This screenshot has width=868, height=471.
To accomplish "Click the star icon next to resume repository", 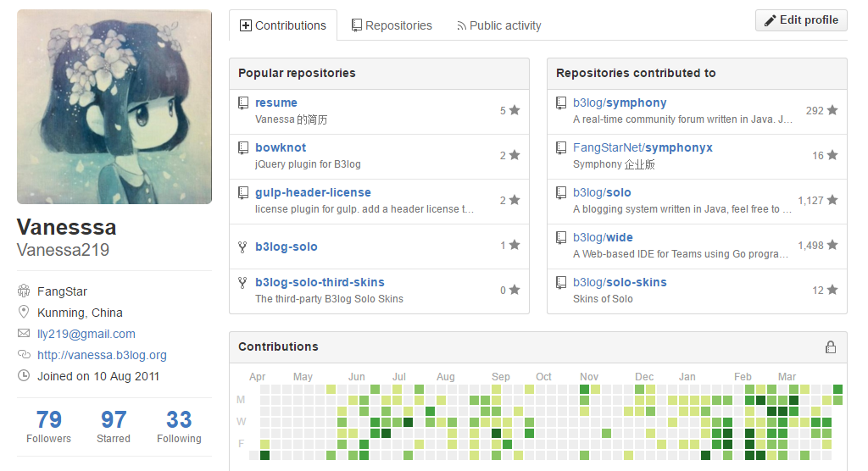I will click(515, 111).
